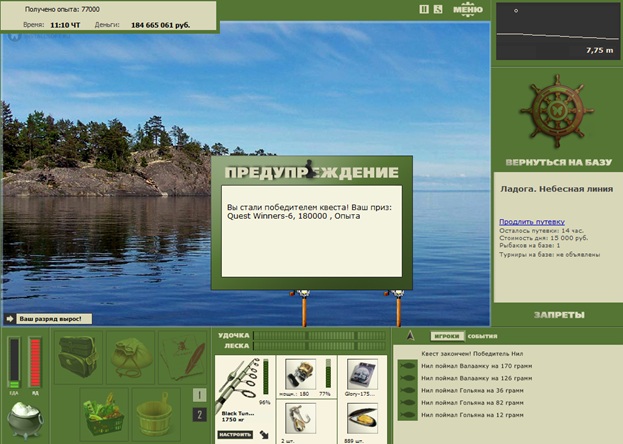Screen dimensions: 623x444
Task: Open the fish sack (catch bag) icon
Action: tap(131, 357)
